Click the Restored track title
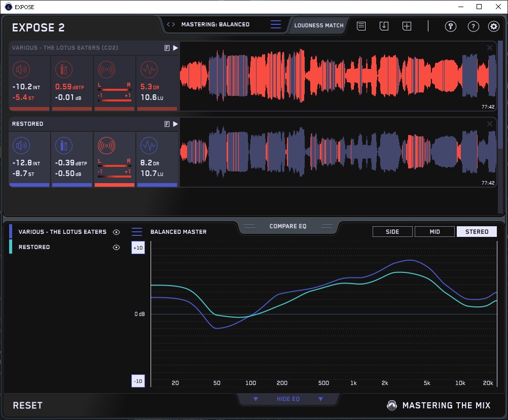The height and width of the screenshot is (420, 508). (27, 124)
